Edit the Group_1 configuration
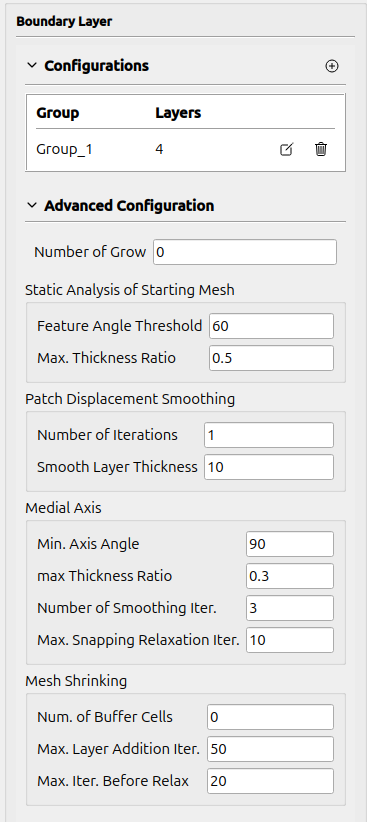The width and height of the screenshot is (367, 822). pyautogui.click(x=286, y=149)
